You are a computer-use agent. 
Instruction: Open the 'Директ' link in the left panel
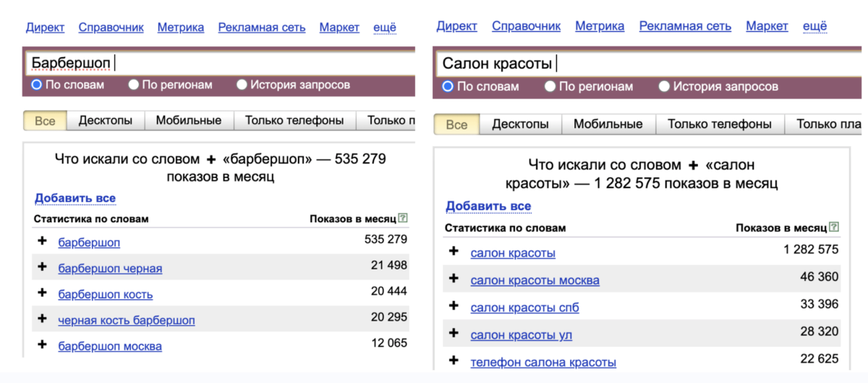(x=46, y=28)
